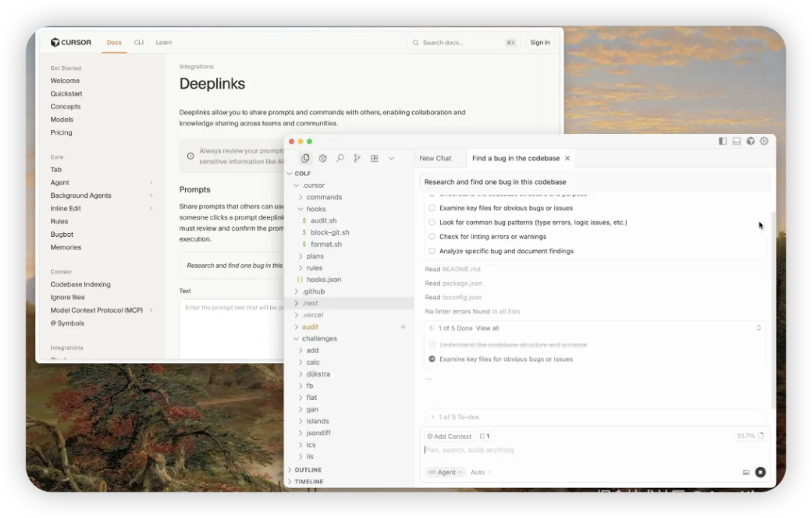Click the stop generation button in chat input
Viewport: 812px width, 518px height.
click(x=760, y=472)
